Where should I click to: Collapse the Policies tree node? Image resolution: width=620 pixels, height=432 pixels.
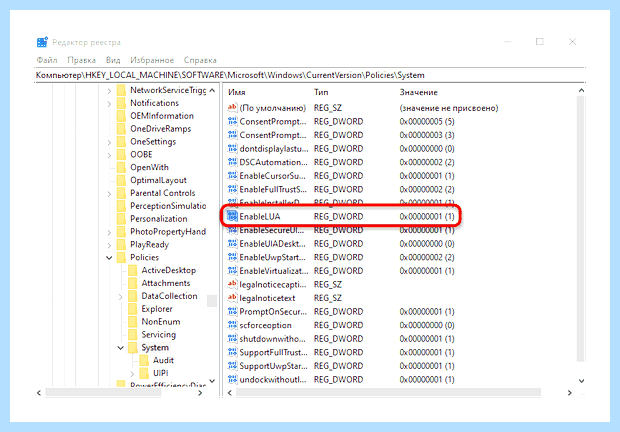click(x=109, y=258)
